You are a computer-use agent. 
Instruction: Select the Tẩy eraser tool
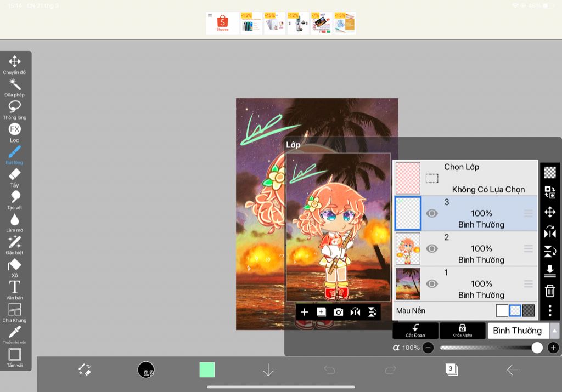(15, 178)
